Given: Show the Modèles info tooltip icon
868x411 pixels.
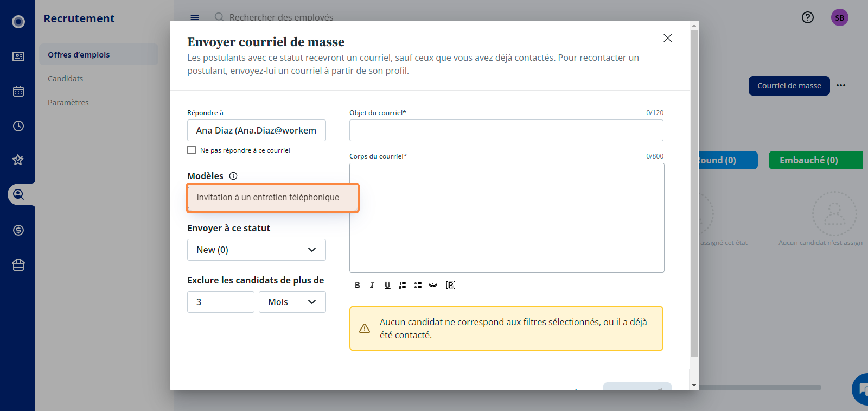Looking at the screenshot, I should click(x=233, y=176).
